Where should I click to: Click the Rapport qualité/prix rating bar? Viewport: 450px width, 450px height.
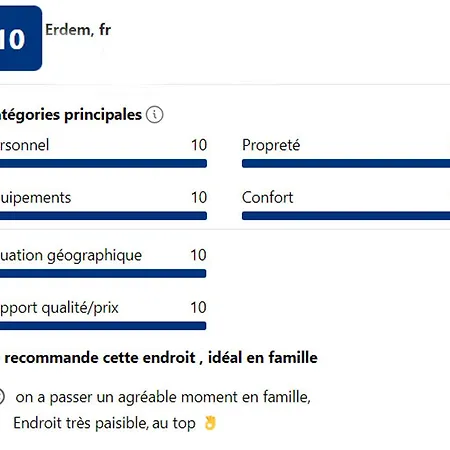(103, 326)
